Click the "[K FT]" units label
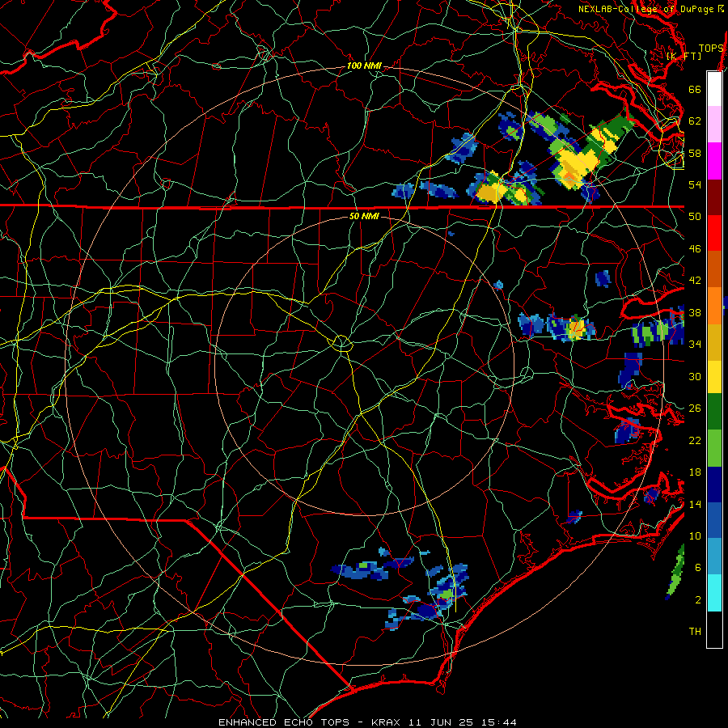The width and height of the screenshot is (728, 728). point(684,56)
